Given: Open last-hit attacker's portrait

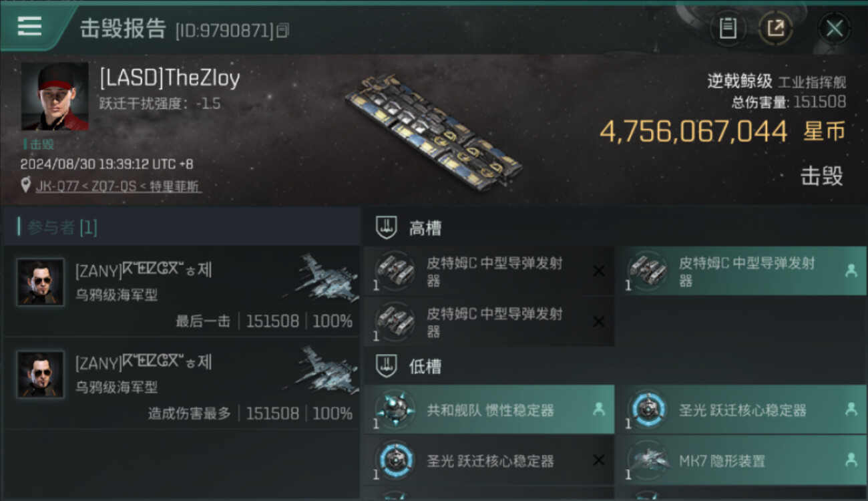Looking at the screenshot, I should (41, 282).
